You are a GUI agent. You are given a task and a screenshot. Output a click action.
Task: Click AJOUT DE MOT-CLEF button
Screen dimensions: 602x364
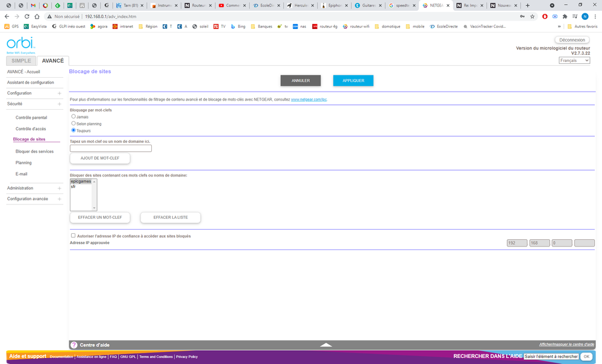100,158
